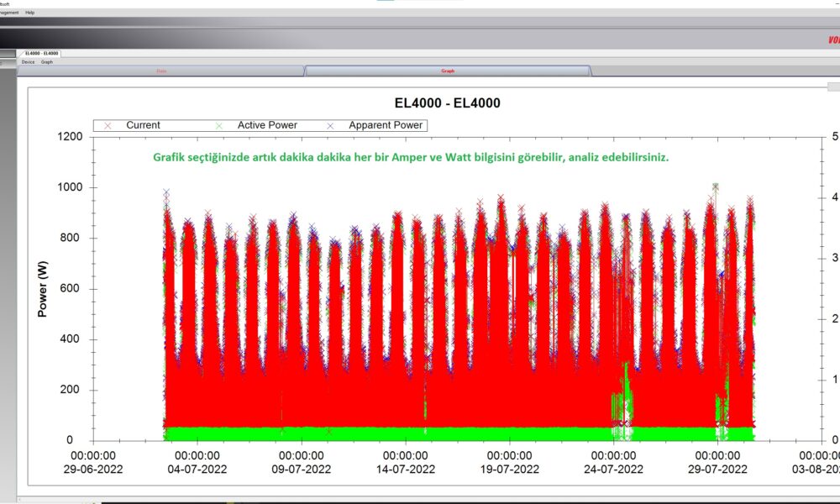Click the blue Apparent Power legend marker
The height and width of the screenshot is (504, 840).
pyautogui.click(x=331, y=125)
